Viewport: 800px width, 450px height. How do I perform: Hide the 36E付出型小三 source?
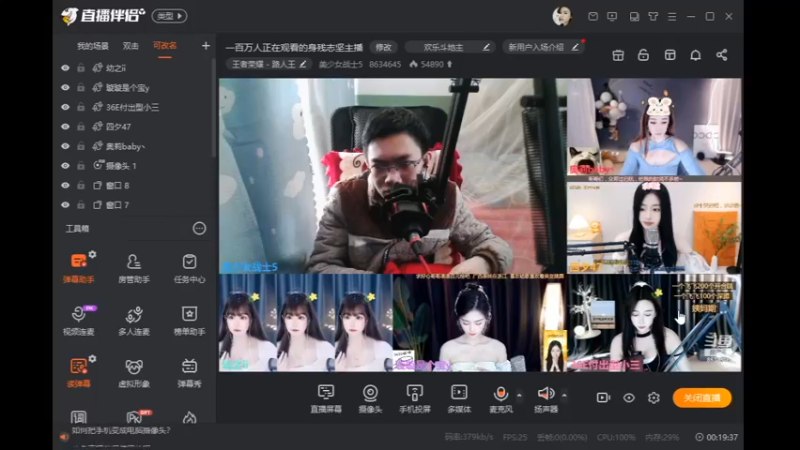coord(65,107)
